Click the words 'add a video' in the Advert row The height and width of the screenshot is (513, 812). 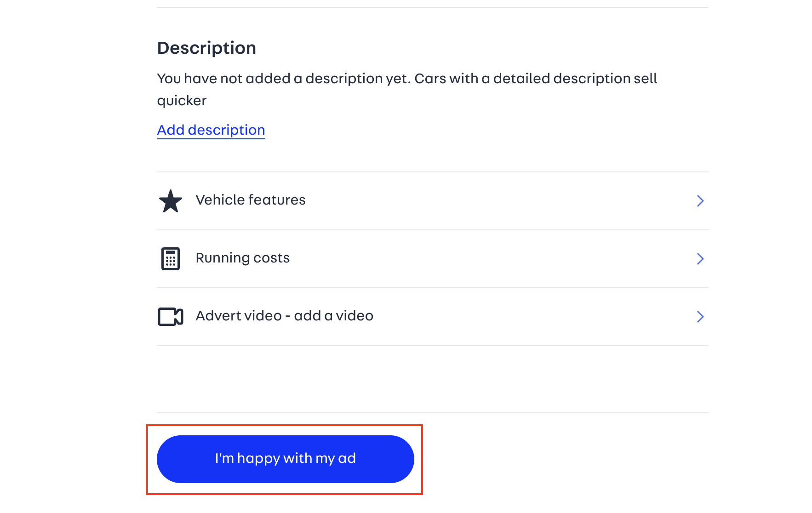coord(333,316)
